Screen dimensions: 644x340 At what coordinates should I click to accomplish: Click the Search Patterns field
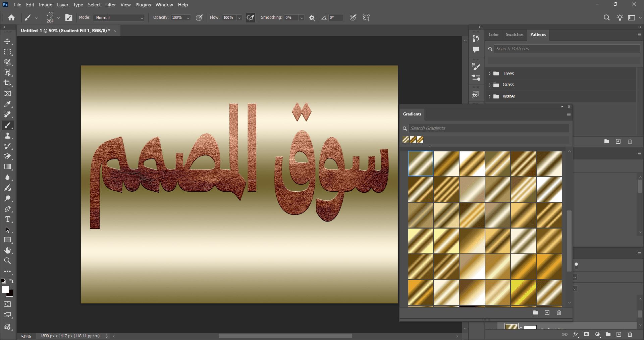[x=567, y=49]
